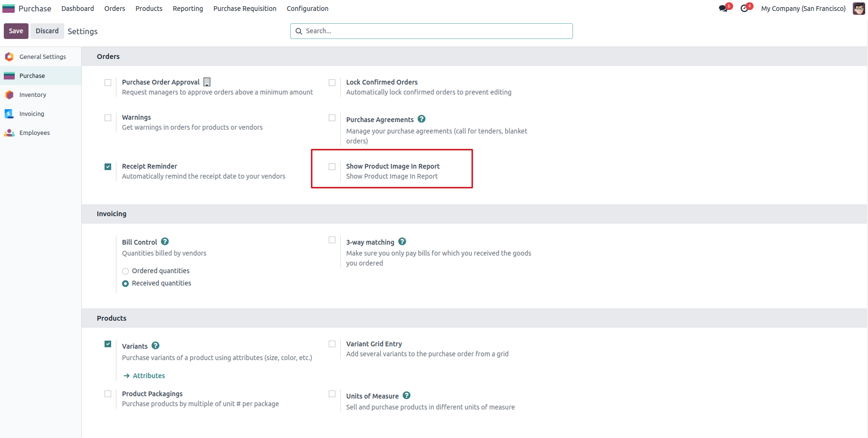This screenshot has height=438, width=868.
Task: Enable Show Product Image In Report
Action: coord(332,167)
